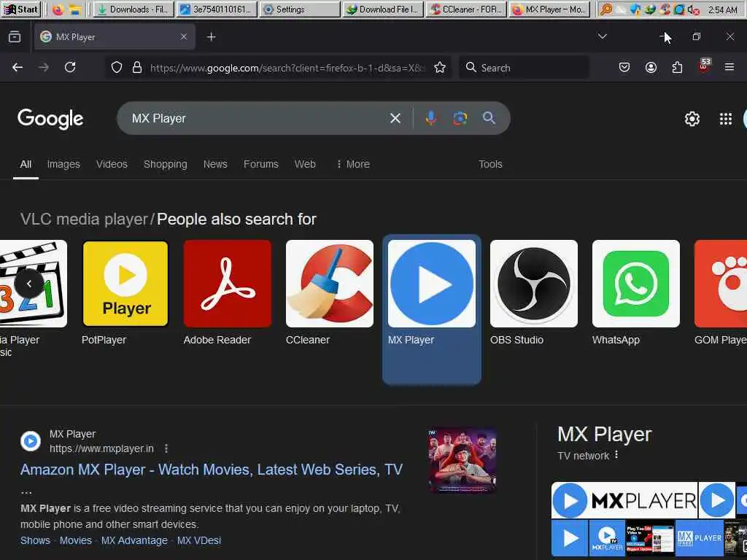This screenshot has height=560, width=747.
Task: Select the WhatsApp card
Action: coord(636,293)
